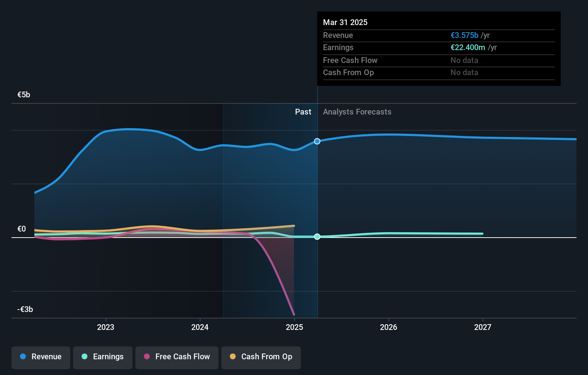Toggle the Earnings legend button
The image size is (588, 375).
(x=103, y=357)
